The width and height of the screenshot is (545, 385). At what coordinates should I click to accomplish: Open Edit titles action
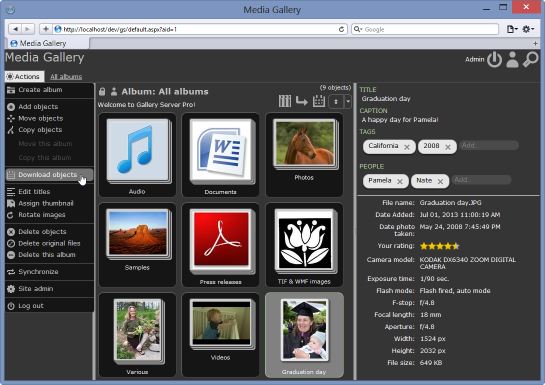[x=49, y=192]
